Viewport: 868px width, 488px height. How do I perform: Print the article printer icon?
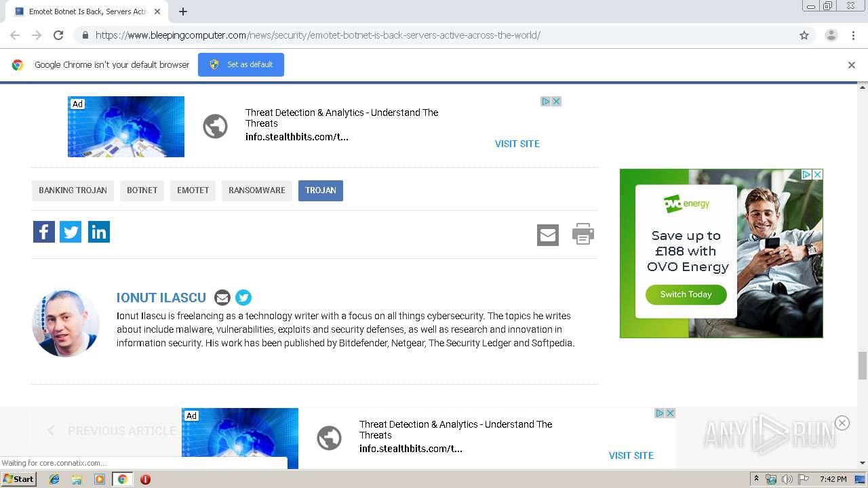point(583,234)
